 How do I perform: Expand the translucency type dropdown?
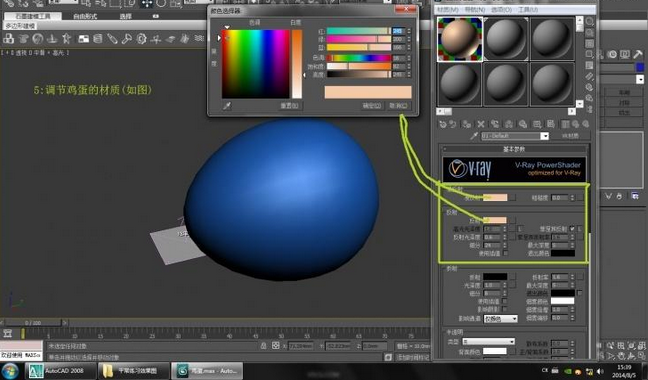point(488,342)
